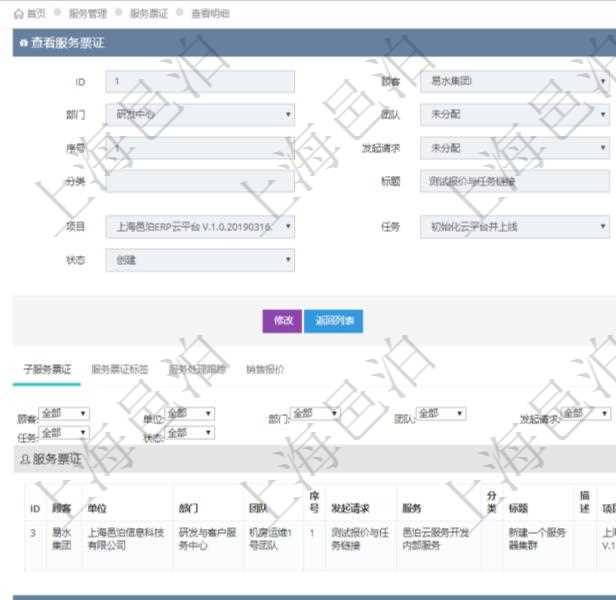Click the 分类 input field
The height and width of the screenshot is (600, 616).
point(200,181)
